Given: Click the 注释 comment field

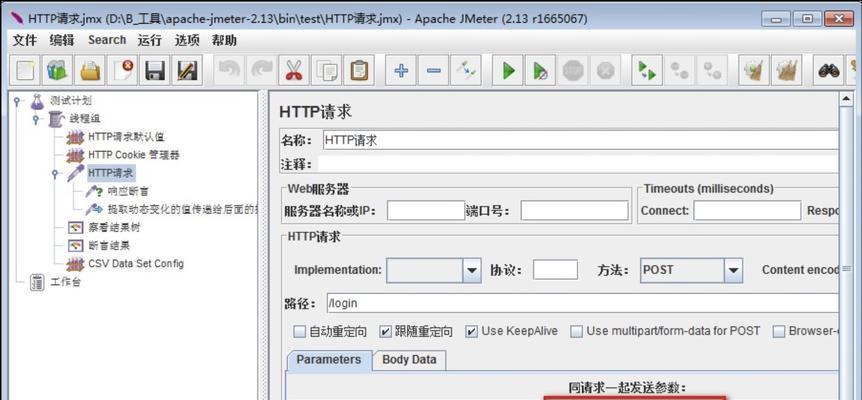Looking at the screenshot, I should (578, 164).
